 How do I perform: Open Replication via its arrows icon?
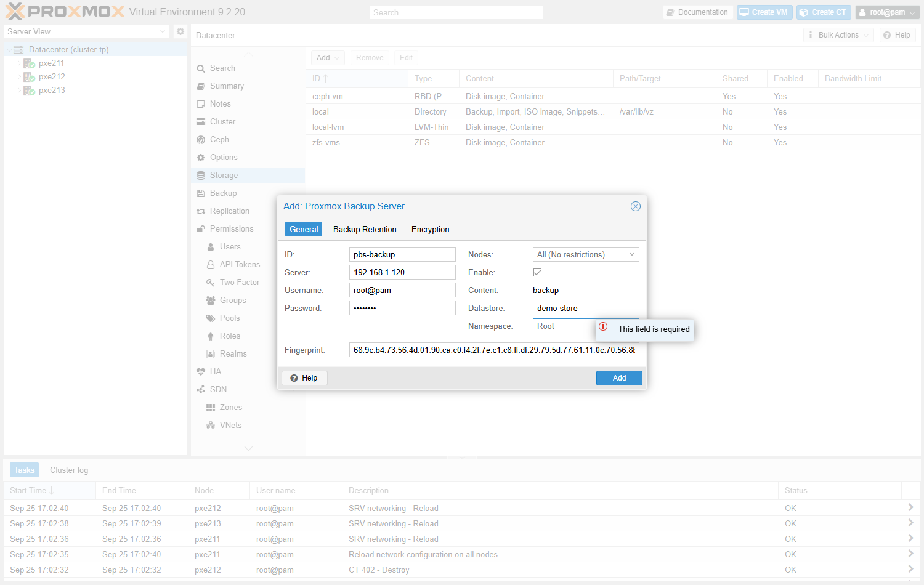click(x=201, y=211)
